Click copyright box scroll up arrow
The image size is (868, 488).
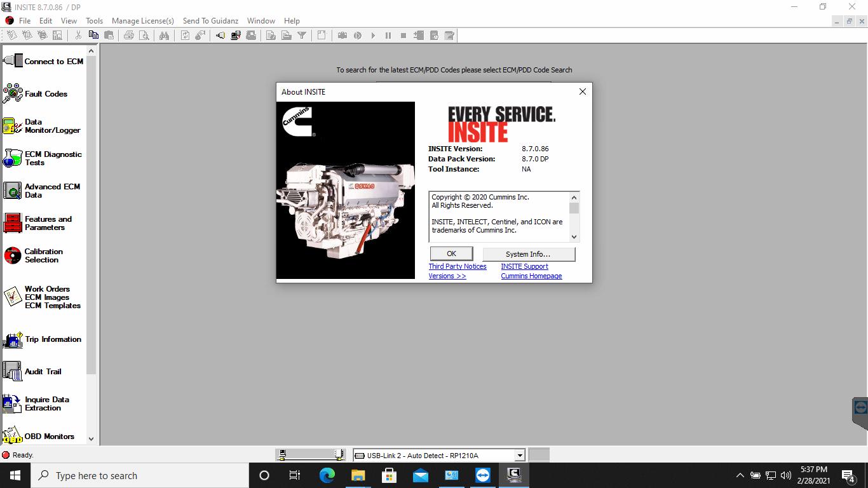(x=574, y=197)
